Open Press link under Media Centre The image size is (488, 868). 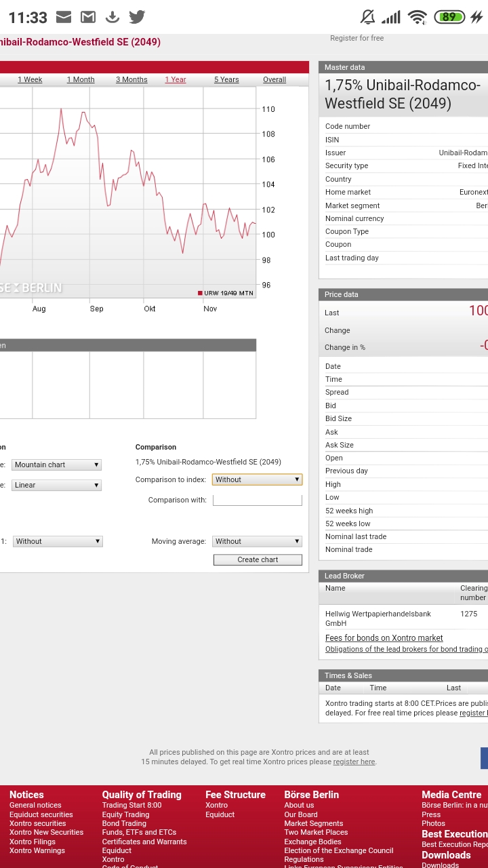point(431,814)
